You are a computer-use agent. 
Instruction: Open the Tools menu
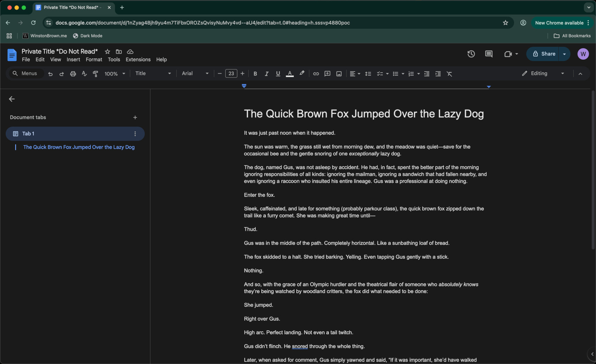[114, 60]
